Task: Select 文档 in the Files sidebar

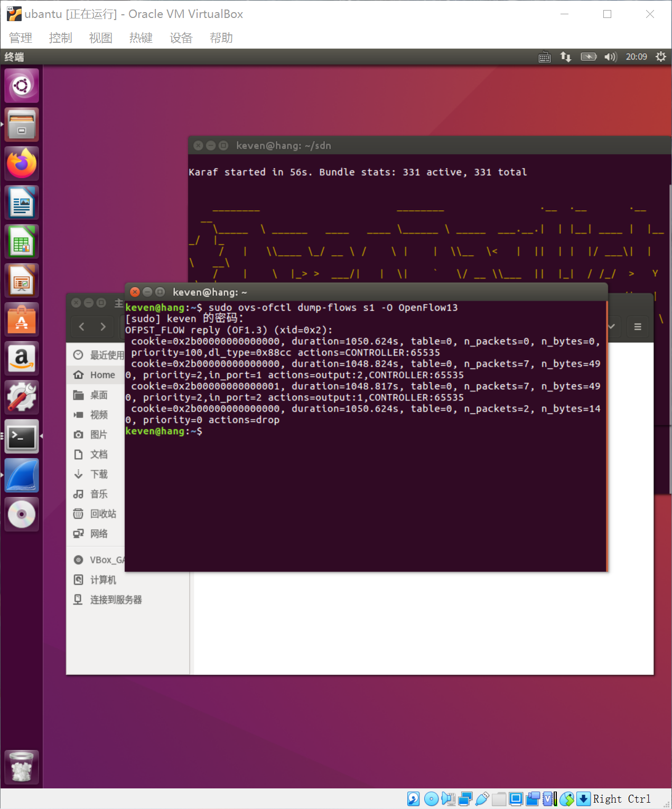Action: click(x=96, y=454)
